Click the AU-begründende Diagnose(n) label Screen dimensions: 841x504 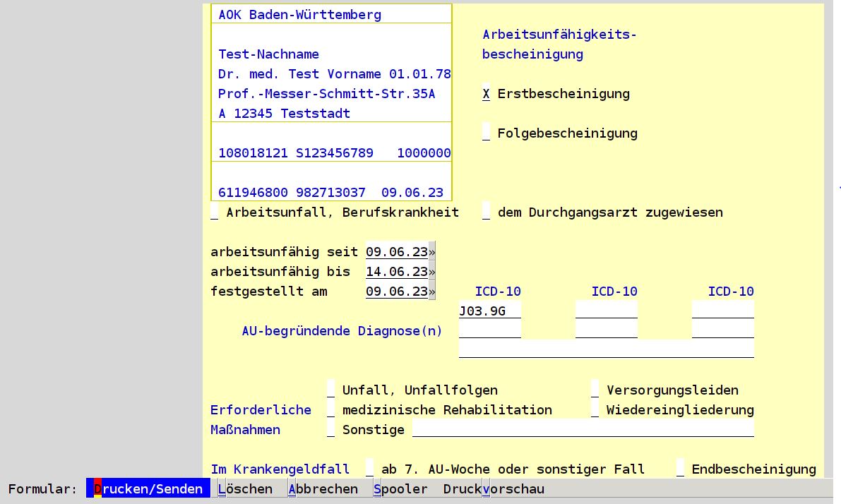(342, 331)
